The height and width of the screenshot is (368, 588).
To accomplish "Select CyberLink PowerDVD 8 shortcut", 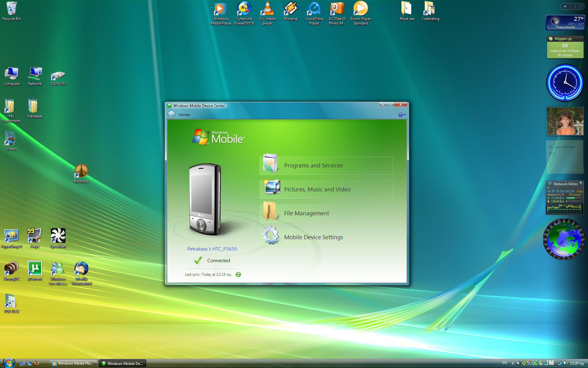I will click(244, 13).
